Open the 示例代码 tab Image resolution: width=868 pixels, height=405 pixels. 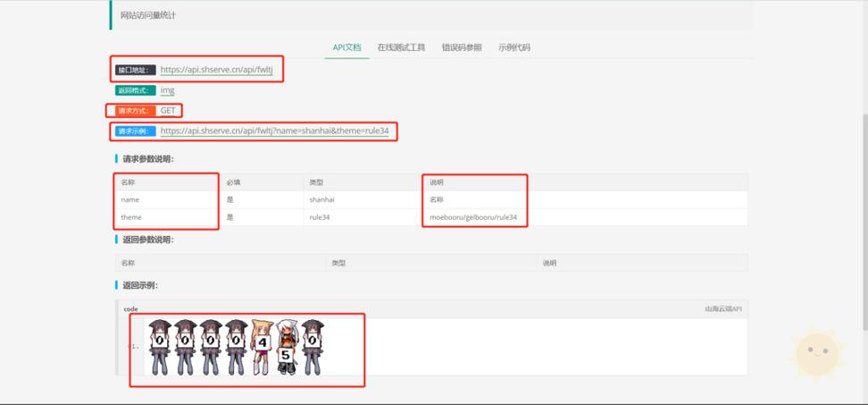[514, 47]
